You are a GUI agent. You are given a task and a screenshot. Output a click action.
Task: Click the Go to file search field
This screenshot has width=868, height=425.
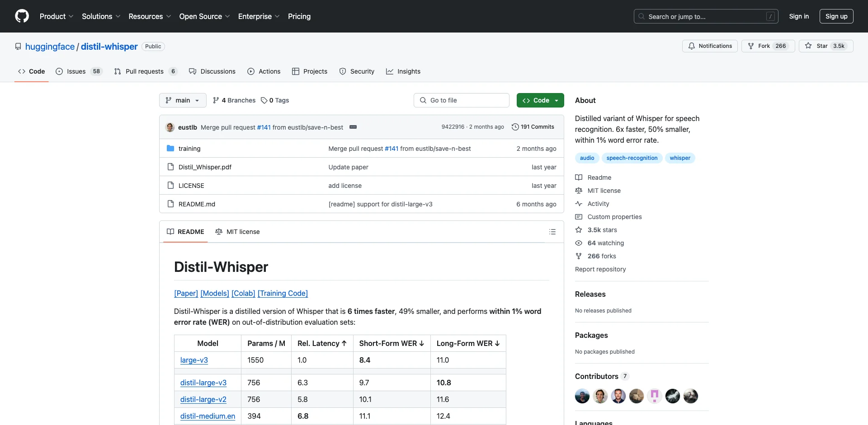462,100
